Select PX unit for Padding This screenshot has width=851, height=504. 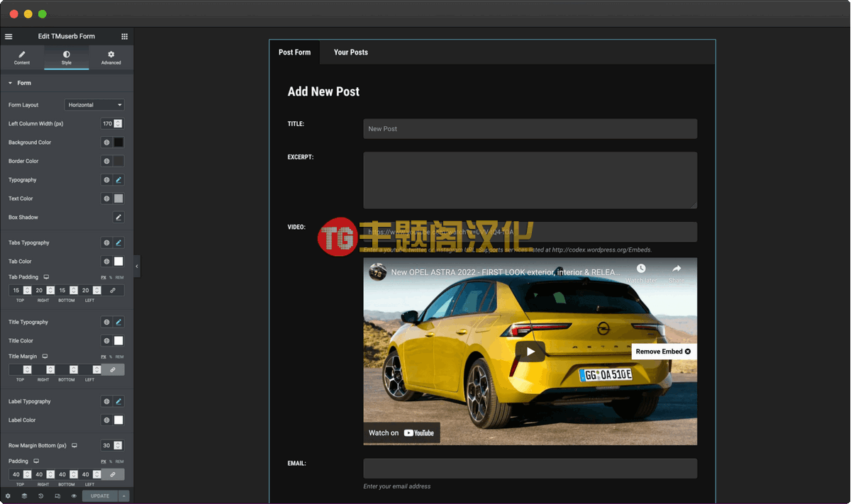(104, 461)
